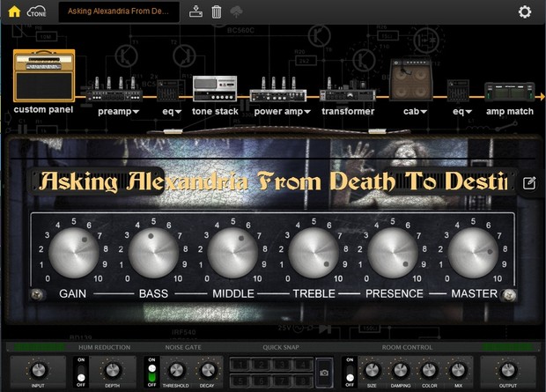Toggle the room control on/off switch

pyautogui.click(x=350, y=372)
